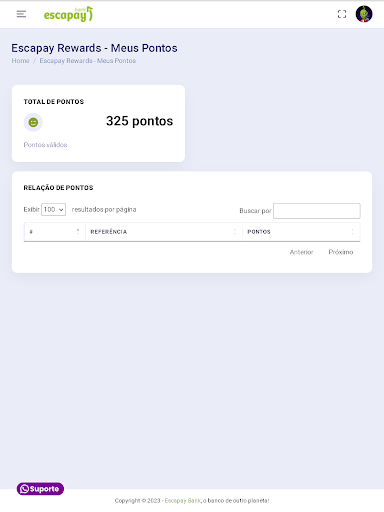Toggle fullscreen mode icon

coord(342,14)
